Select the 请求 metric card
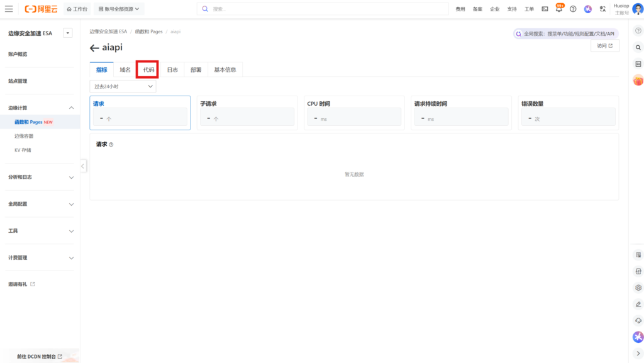 (140, 113)
